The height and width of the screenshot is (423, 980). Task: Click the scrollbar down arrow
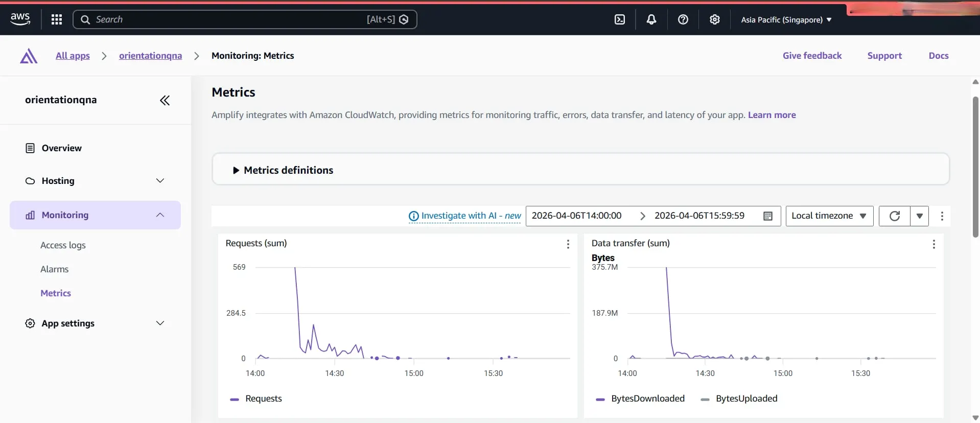975,418
